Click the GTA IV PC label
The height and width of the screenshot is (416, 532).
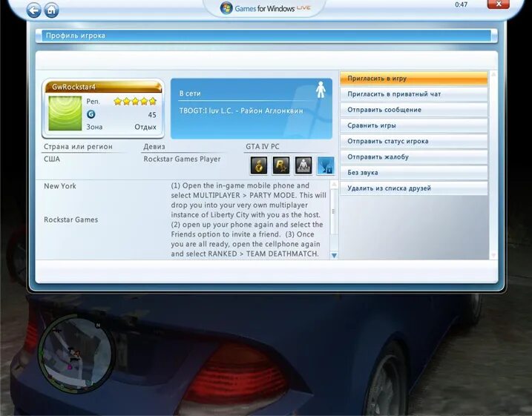coord(262,147)
